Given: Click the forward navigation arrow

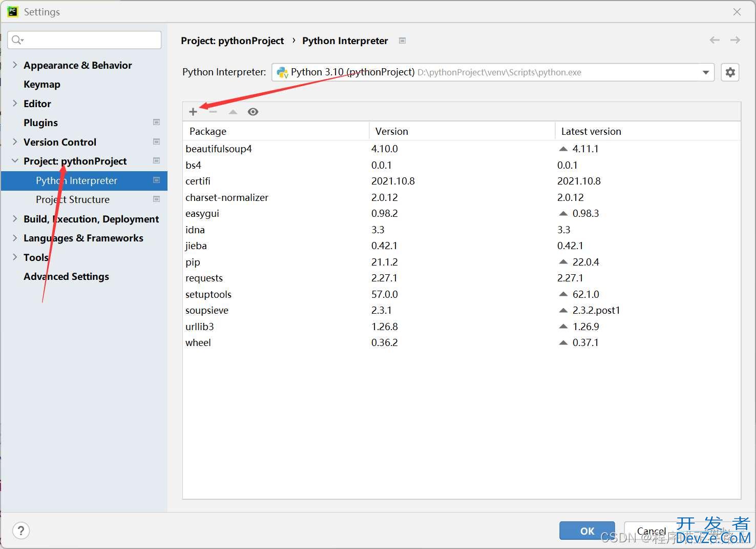Looking at the screenshot, I should 735,40.
